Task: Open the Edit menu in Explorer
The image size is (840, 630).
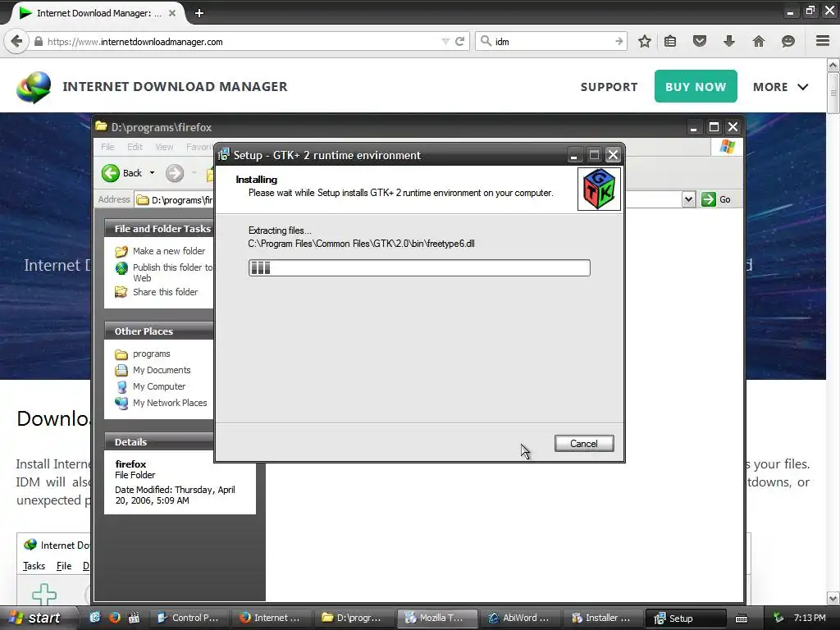Action: pos(135,147)
